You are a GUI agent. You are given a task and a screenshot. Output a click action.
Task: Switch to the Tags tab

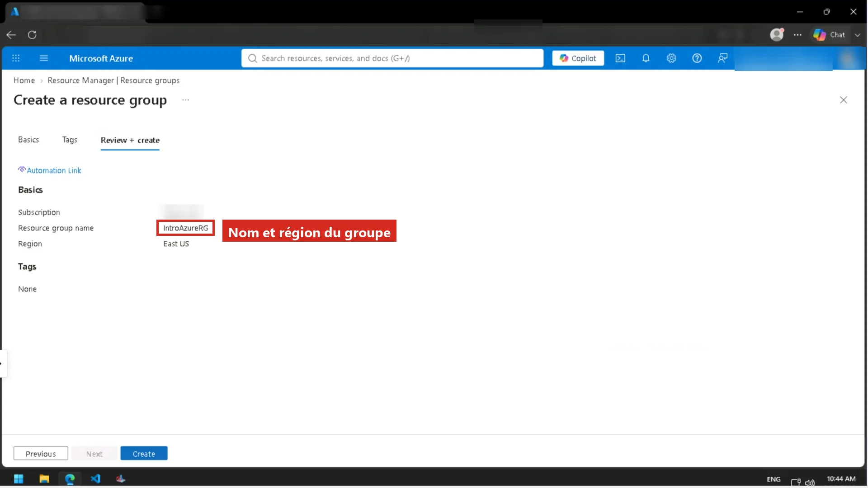(70, 140)
